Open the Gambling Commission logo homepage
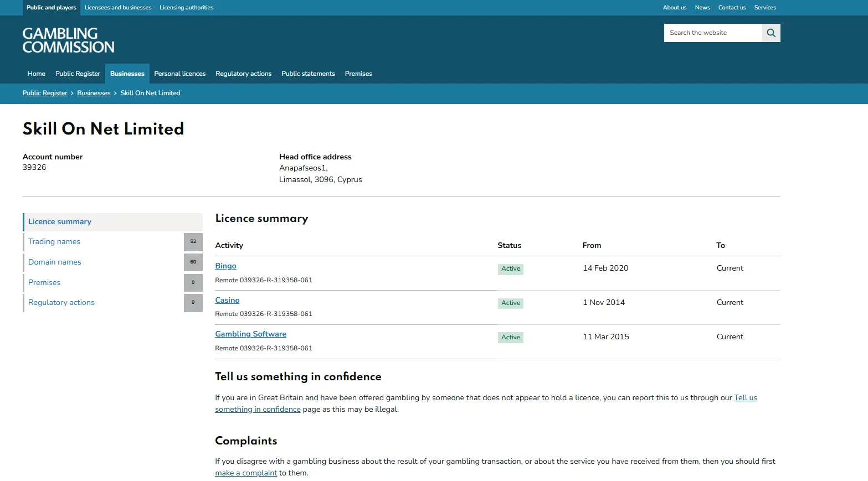 pyautogui.click(x=68, y=40)
